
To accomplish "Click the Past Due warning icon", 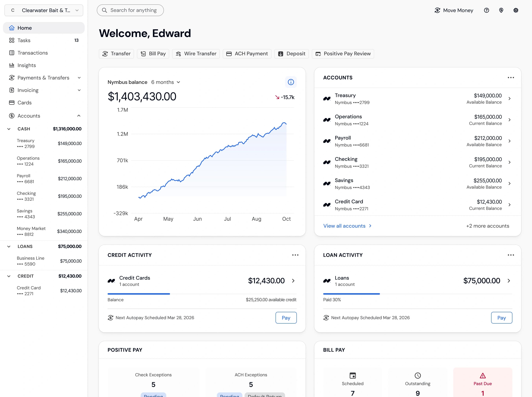I will point(483,375).
